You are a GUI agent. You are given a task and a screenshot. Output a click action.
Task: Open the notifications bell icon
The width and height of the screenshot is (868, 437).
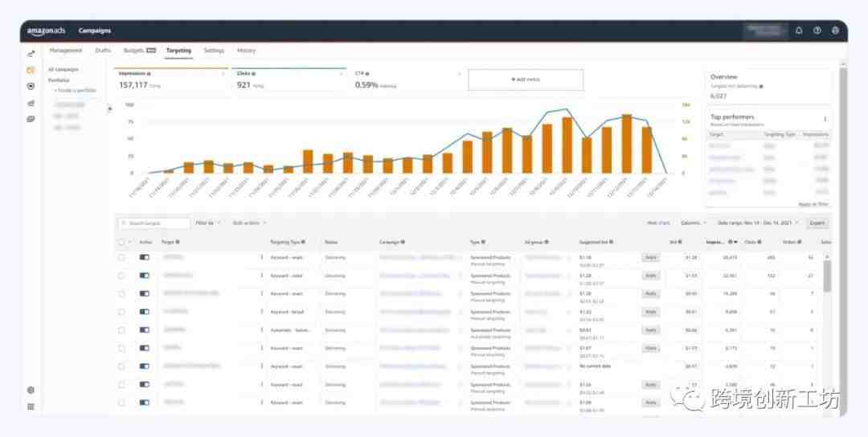tap(799, 31)
